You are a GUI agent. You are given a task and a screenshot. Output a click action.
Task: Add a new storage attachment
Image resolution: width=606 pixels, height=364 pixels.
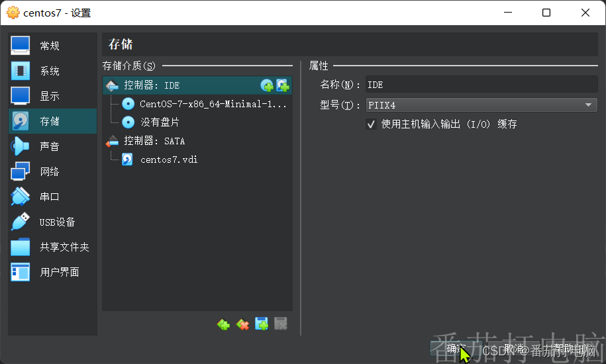[x=262, y=324]
